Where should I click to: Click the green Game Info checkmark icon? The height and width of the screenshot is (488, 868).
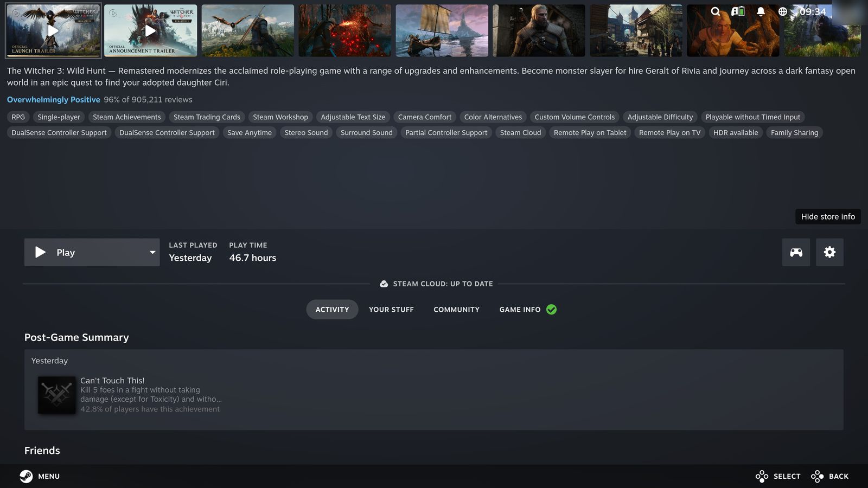pyautogui.click(x=551, y=310)
